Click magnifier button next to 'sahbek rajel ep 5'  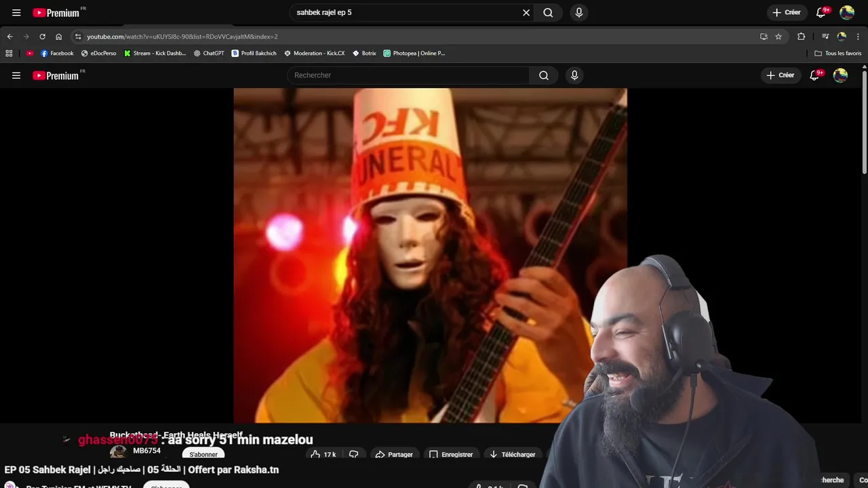click(x=548, y=12)
